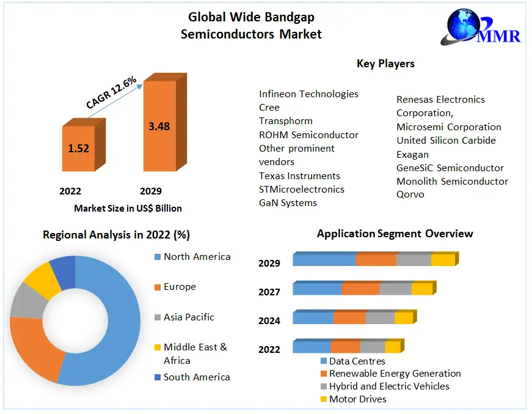This screenshot has height=414, width=532.
Task: Select the orange Europe segment of the donut
Action: click(x=34, y=346)
